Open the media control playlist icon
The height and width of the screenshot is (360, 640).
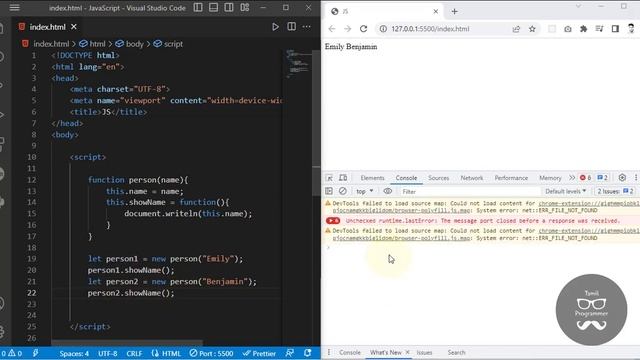(599, 29)
